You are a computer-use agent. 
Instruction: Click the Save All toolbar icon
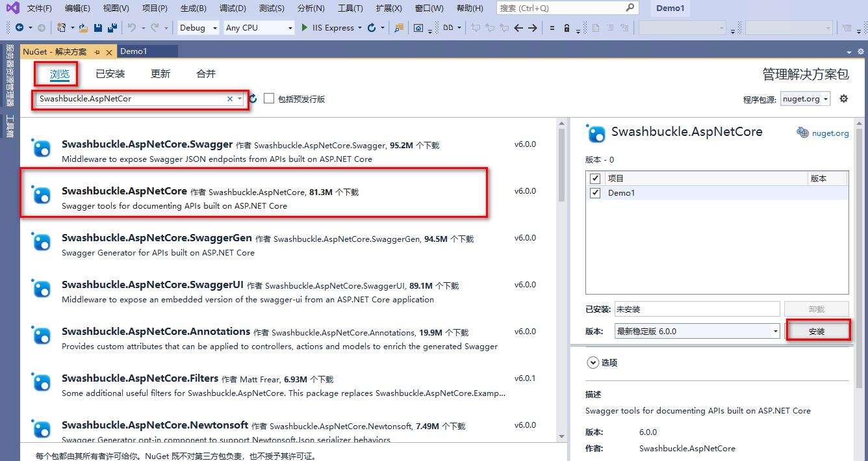(112, 28)
